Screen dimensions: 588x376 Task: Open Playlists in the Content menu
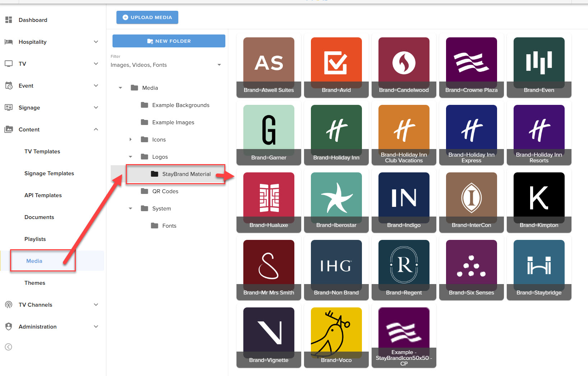pyautogui.click(x=35, y=239)
